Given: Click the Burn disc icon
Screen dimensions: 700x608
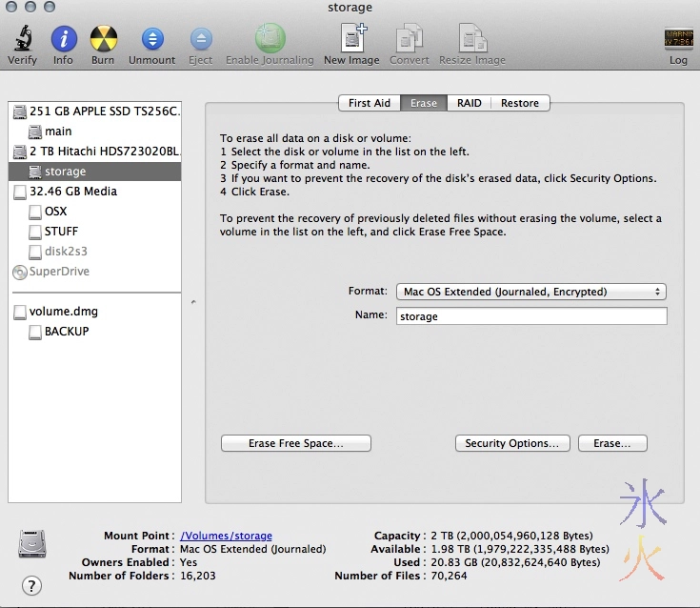Looking at the screenshot, I should 103,39.
